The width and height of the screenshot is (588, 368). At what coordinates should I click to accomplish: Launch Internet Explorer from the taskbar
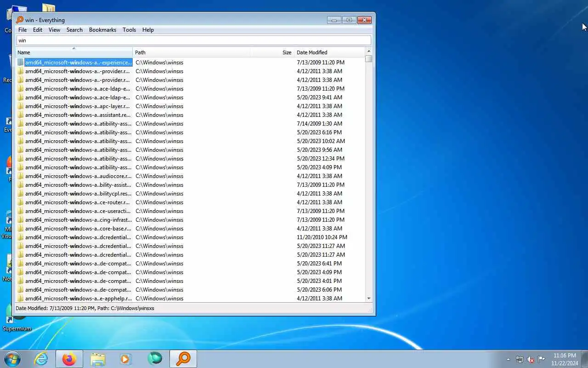[x=41, y=359]
